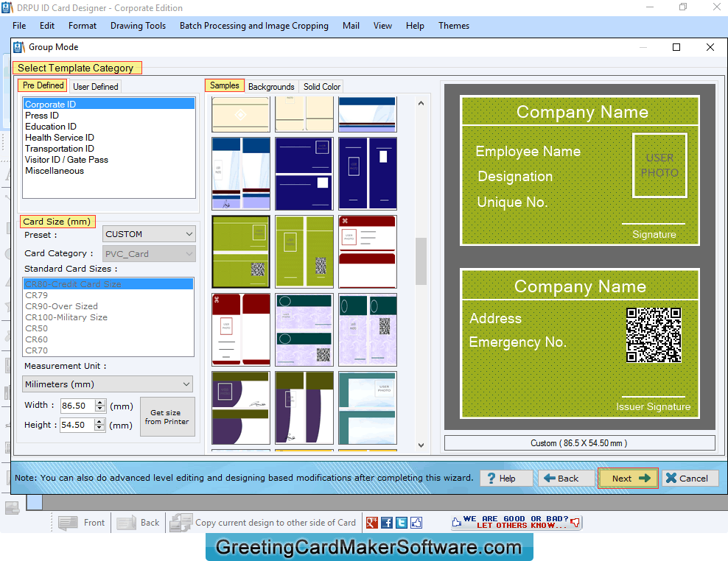
Task: Click the Cancel button
Action: pyautogui.click(x=690, y=479)
